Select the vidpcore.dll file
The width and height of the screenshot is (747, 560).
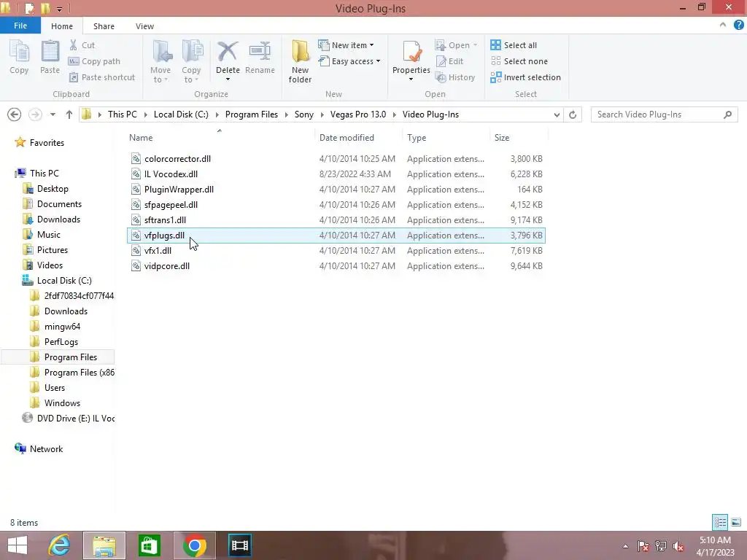point(336,265)
